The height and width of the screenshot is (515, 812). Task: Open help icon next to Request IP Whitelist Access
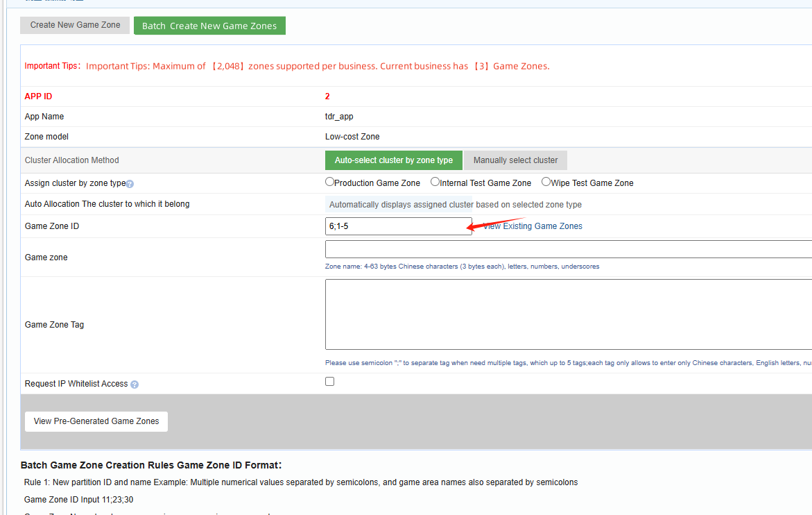pos(134,384)
